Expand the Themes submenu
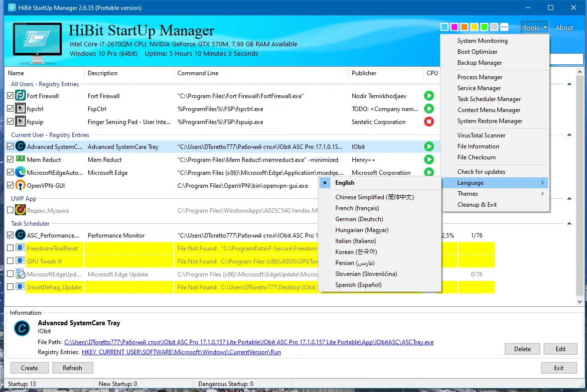The image size is (587, 392). (495, 194)
